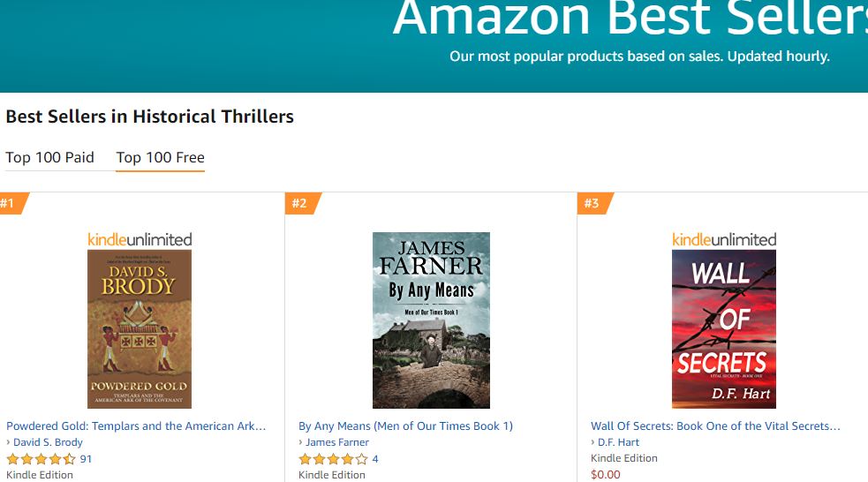Open the 4 reviews for By Any Means
The image size is (868, 482).
tap(375, 459)
